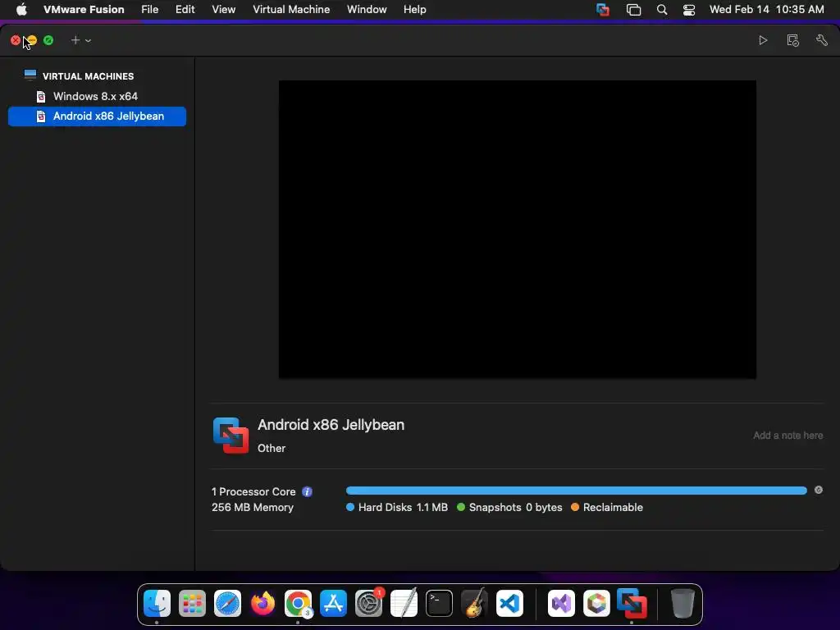Select Android x86 Jellybean in sidebar
This screenshot has height=630, width=840.
(97, 116)
